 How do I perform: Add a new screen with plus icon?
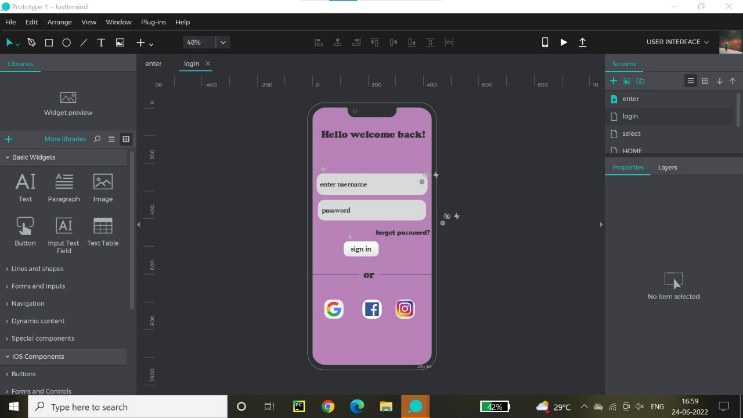pos(613,81)
